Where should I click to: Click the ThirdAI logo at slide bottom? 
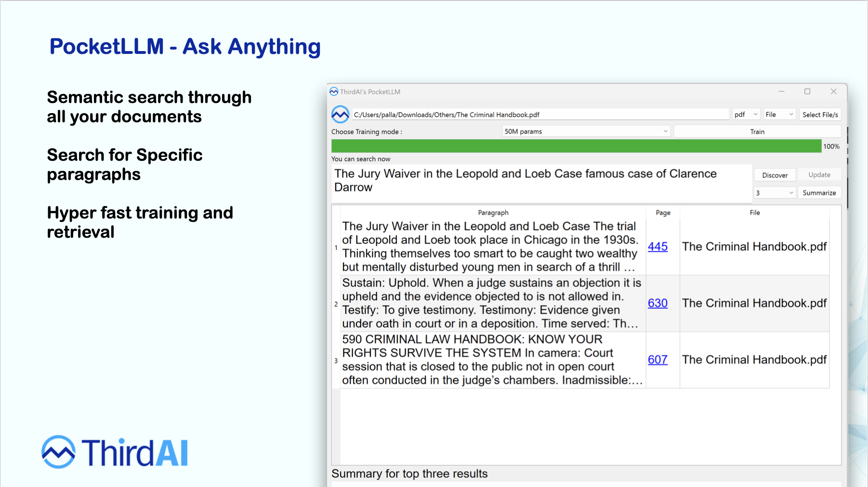click(115, 452)
